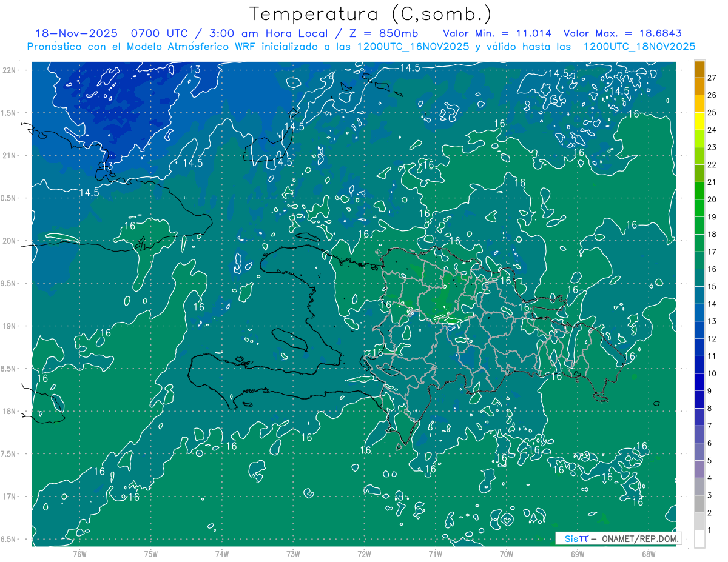Select the yellow scale segment between 24 and 25
Screen dimensions: 728x562
(x=699, y=121)
